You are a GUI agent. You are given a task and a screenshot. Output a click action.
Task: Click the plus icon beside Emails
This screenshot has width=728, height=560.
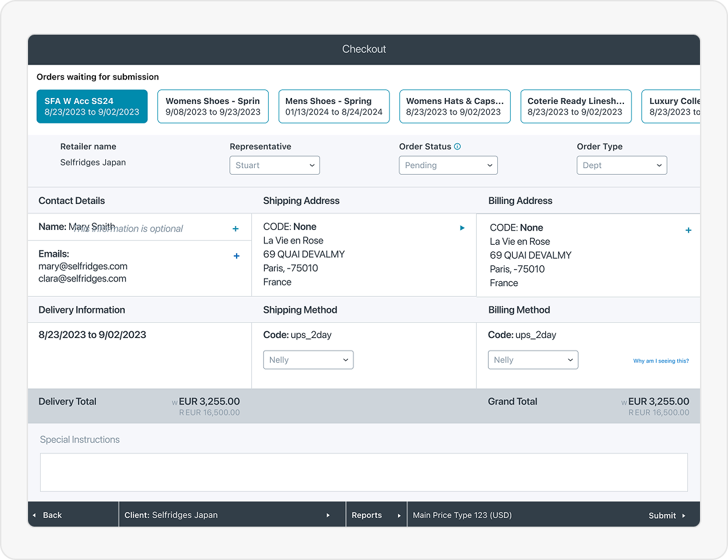[236, 256]
